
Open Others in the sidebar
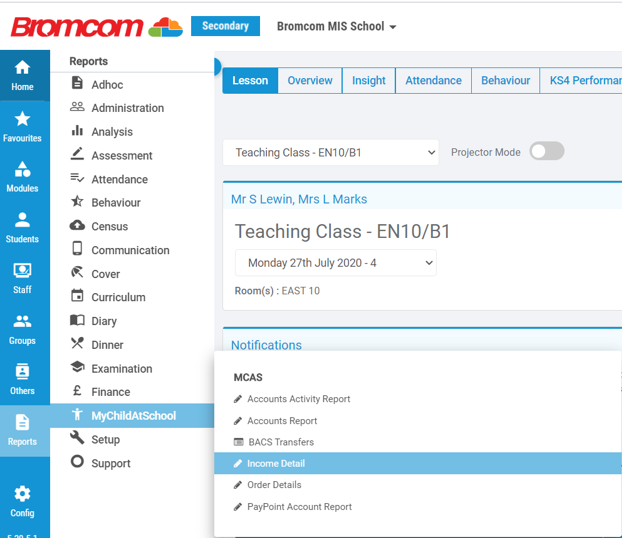point(22,379)
